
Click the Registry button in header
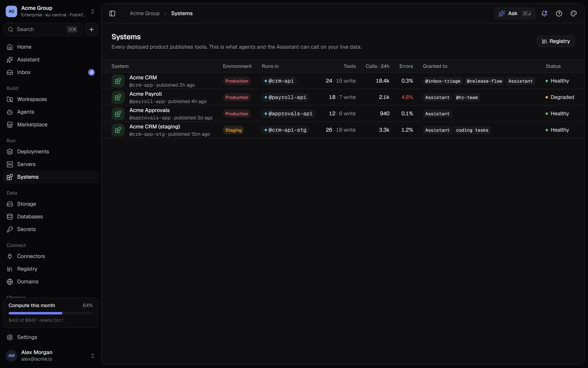click(556, 41)
